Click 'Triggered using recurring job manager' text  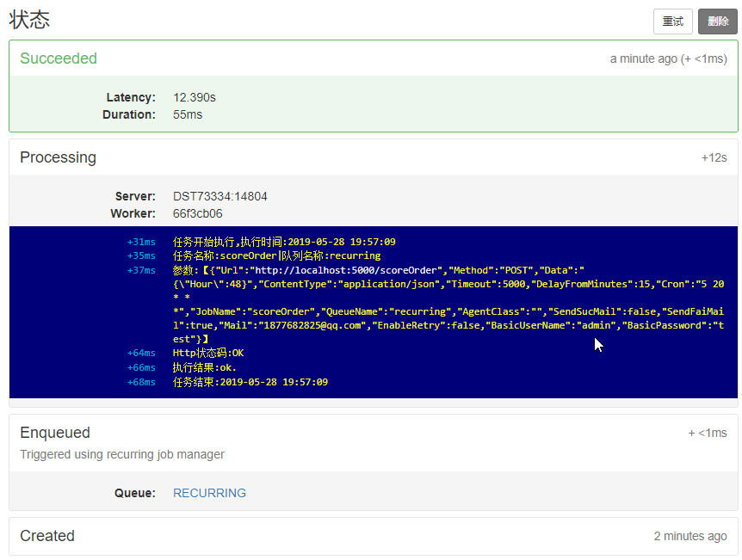coord(121,454)
